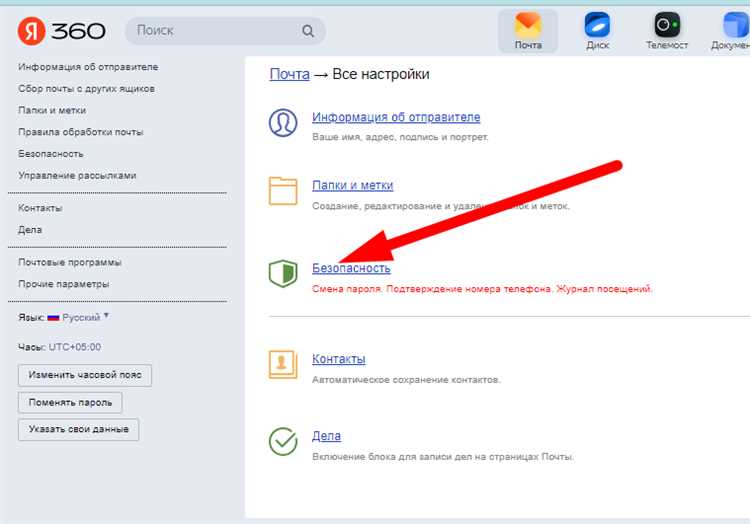
Task: Click the green security shield icon
Action: (283, 273)
